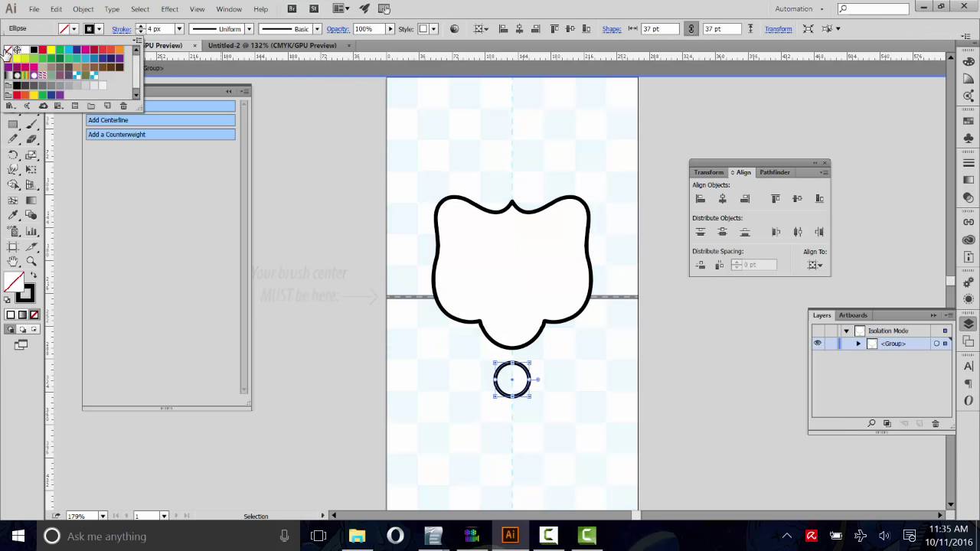Open Align To dropdown in Align panel
This screenshot has width=980, height=551.
coord(815,265)
